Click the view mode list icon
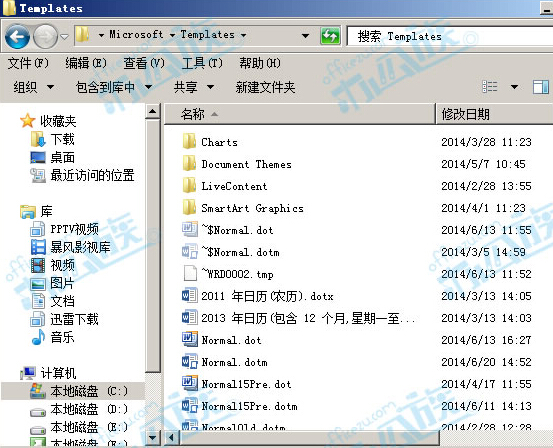This screenshot has width=553, height=448. click(490, 86)
